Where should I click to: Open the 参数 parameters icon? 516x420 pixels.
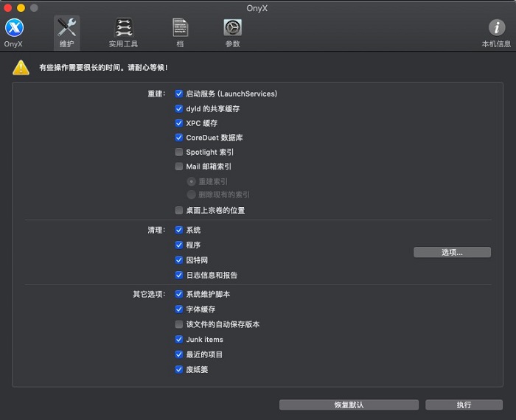point(233,27)
